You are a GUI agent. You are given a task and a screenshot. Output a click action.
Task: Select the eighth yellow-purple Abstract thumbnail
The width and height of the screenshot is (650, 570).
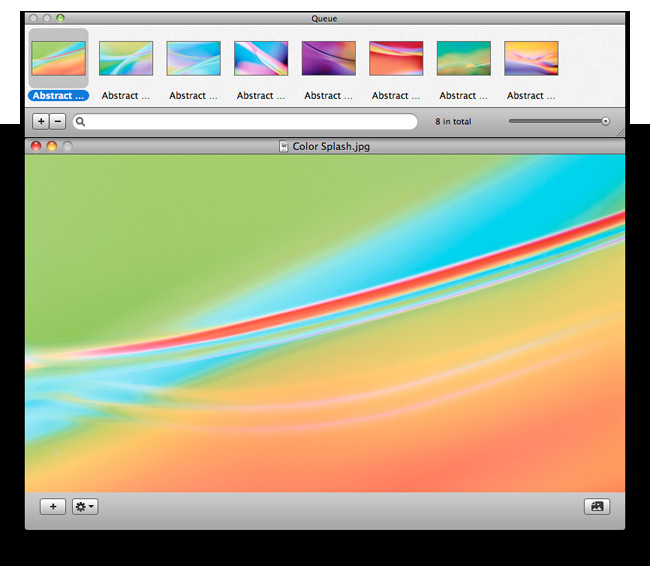pyautogui.click(x=531, y=58)
